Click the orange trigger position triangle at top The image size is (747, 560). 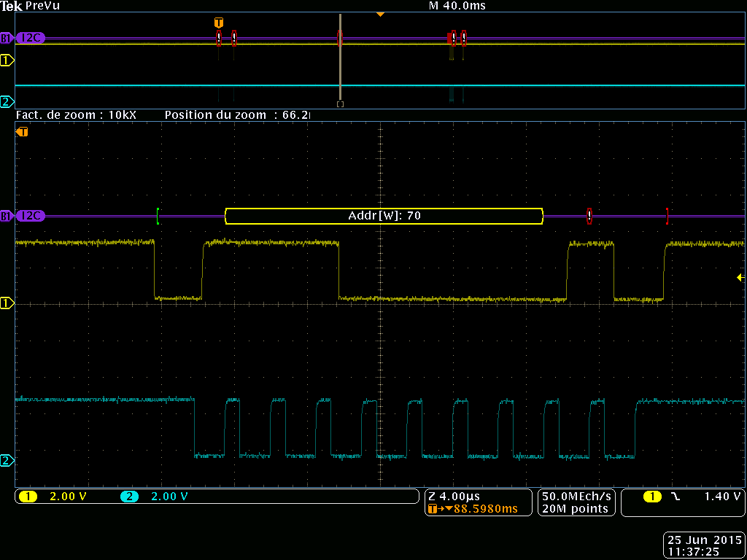(380, 15)
